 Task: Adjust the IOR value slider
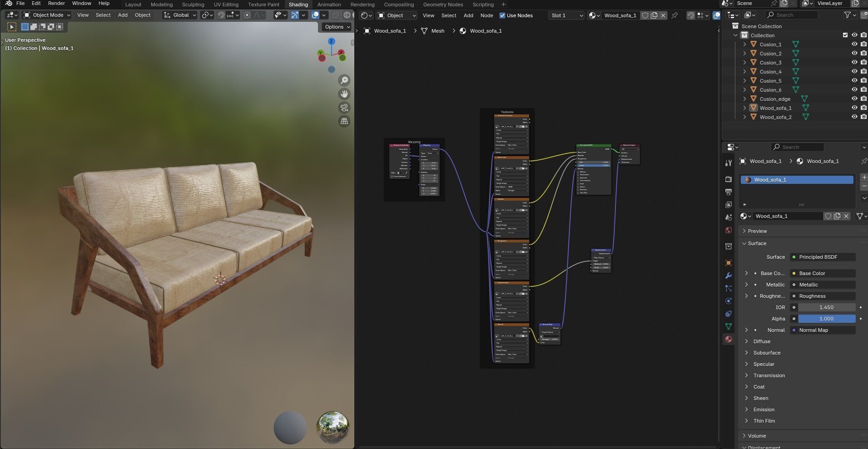pos(826,307)
